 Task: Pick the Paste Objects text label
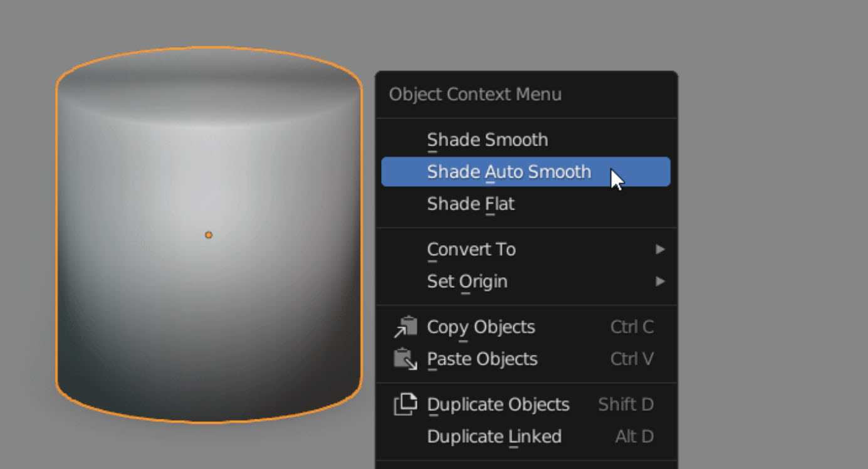click(x=482, y=359)
